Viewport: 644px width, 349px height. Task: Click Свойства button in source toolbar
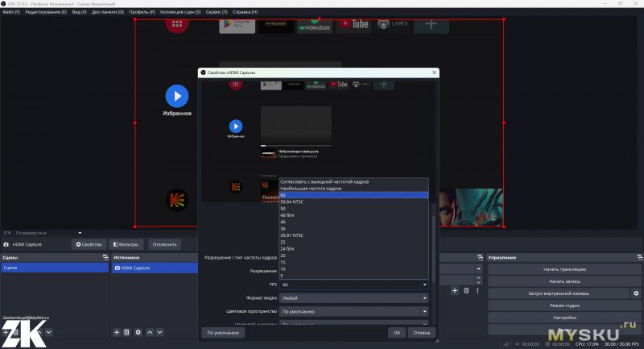pyautogui.click(x=89, y=244)
